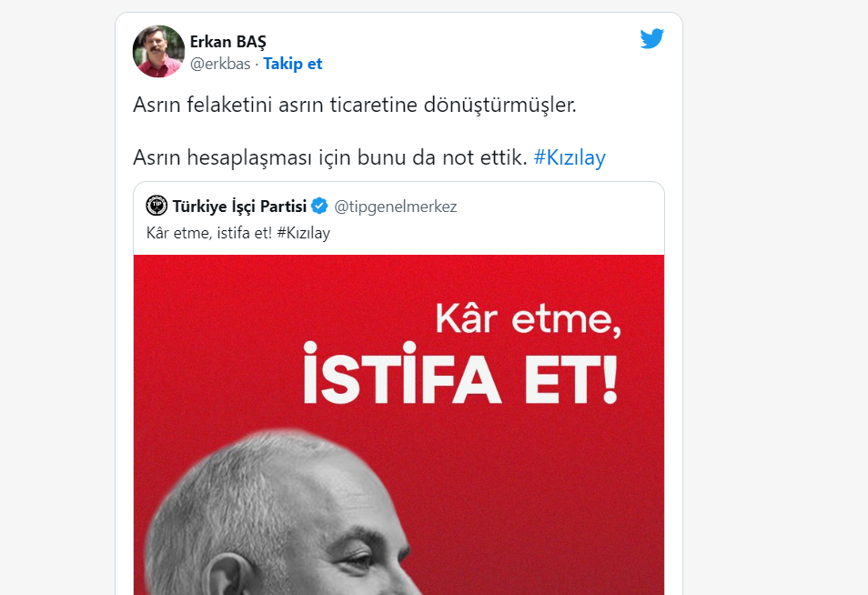Click the dot separator before Takip et
The width and height of the screenshot is (868, 595).
tap(257, 65)
